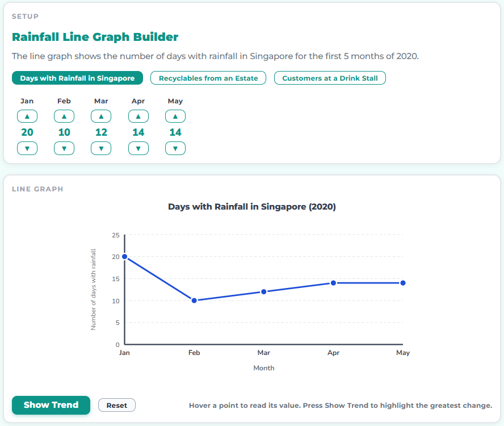This screenshot has width=504, height=426.
Task: Decrease the Mar rainfall value
Action: (101, 148)
